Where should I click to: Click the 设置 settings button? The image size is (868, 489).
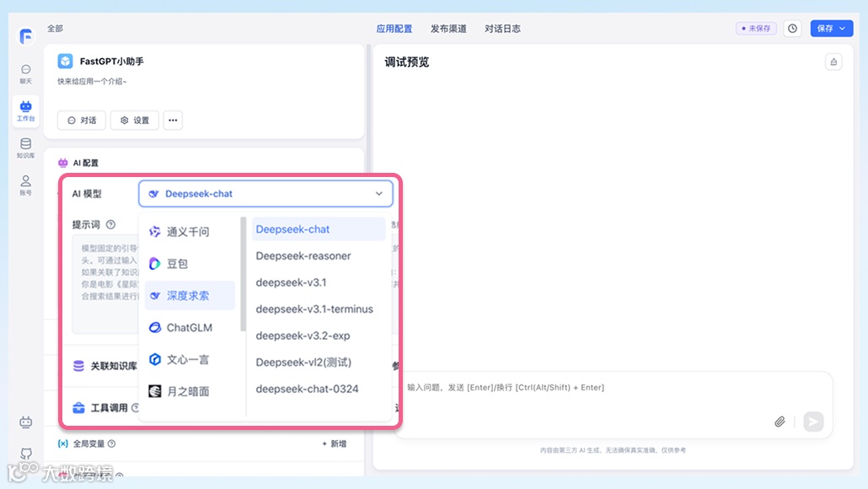click(135, 121)
